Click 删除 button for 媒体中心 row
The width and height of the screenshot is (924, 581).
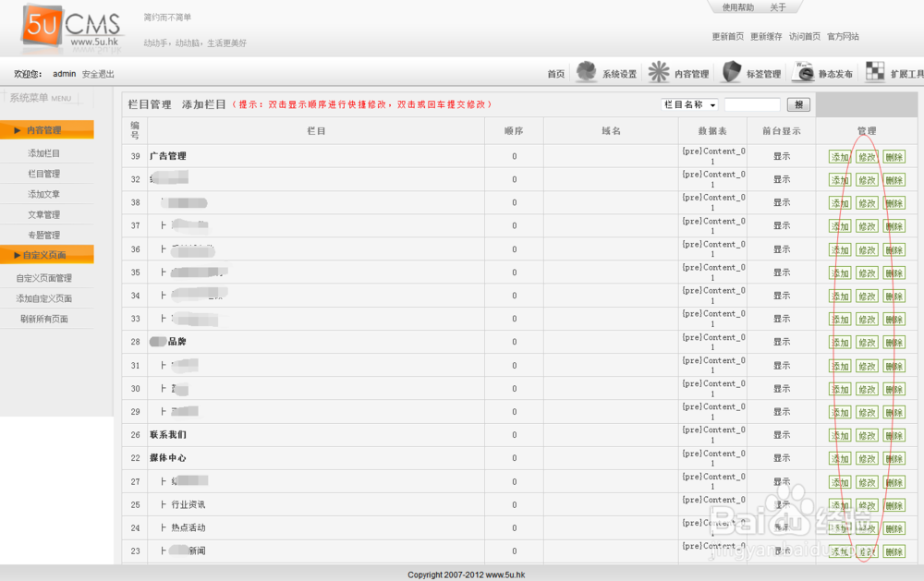point(894,459)
